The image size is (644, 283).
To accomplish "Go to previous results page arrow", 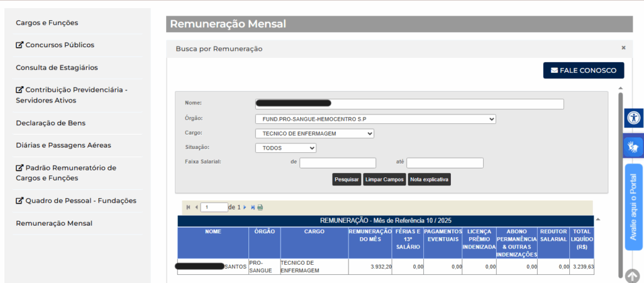I will coord(196,207).
